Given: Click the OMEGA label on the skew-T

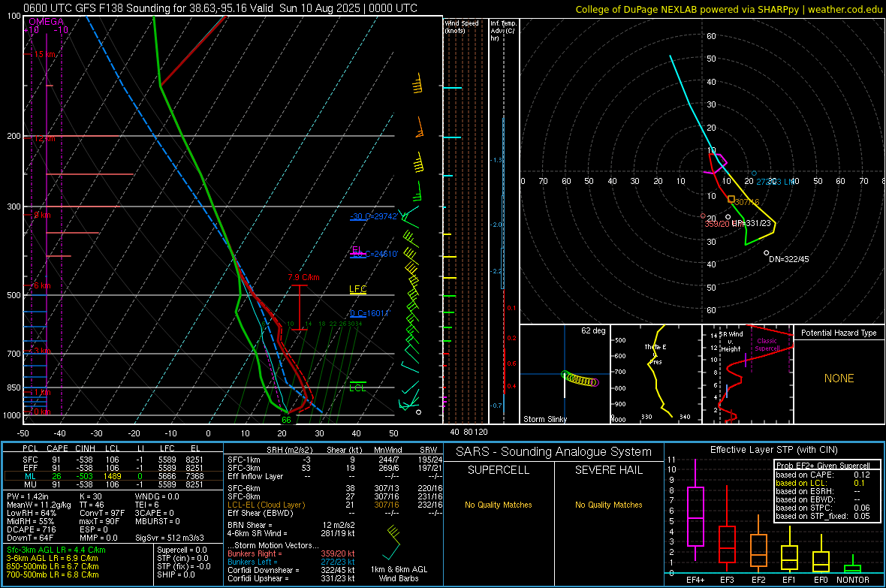Looking at the screenshot, I should (47, 22).
